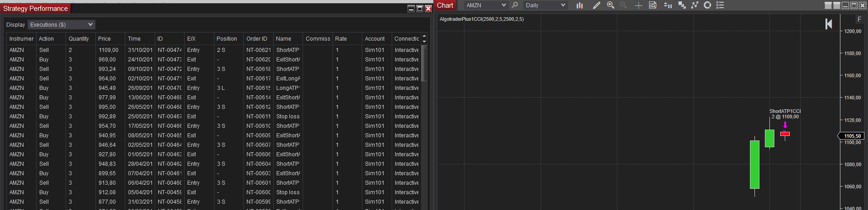Image resolution: width=868 pixels, height=210 pixels.
Task: Click the zoom out magnifier icon
Action: 623,5
